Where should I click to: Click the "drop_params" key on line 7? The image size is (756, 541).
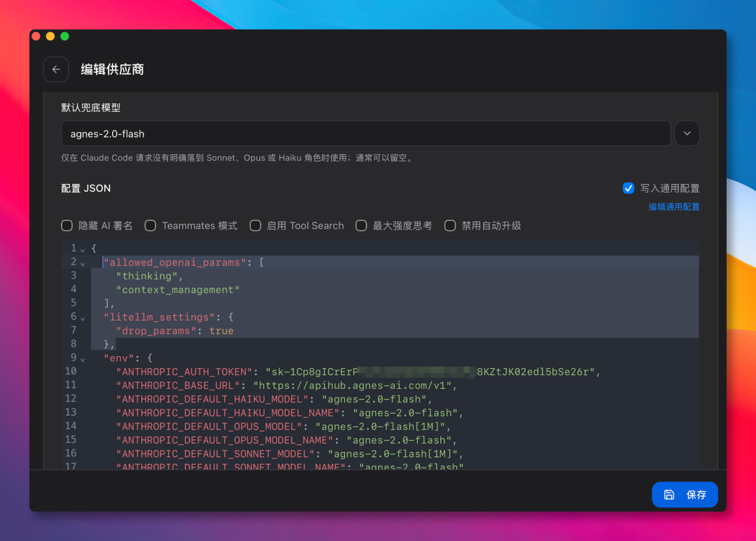tap(155, 331)
